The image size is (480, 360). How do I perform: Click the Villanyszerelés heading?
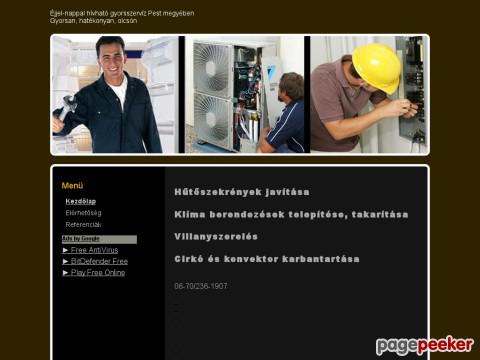pyautogui.click(x=216, y=237)
